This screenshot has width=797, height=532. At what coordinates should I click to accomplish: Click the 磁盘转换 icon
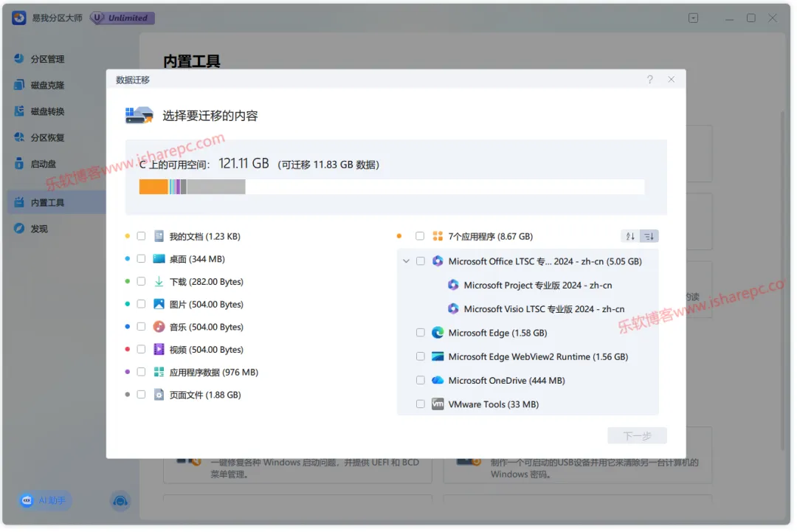click(x=19, y=111)
